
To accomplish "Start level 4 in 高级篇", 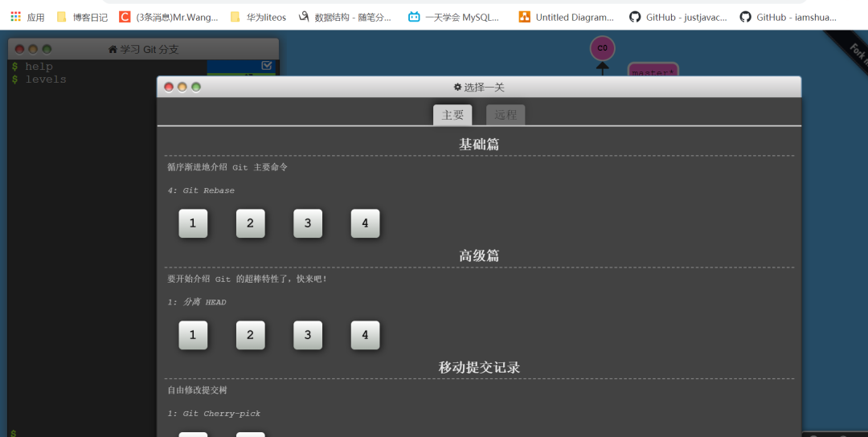I will coord(366,335).
